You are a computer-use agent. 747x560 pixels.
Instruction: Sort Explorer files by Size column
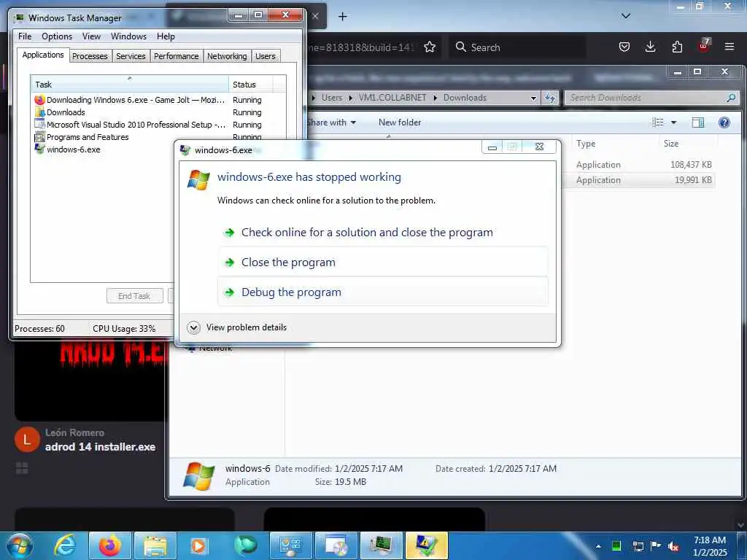coord(689,144)
